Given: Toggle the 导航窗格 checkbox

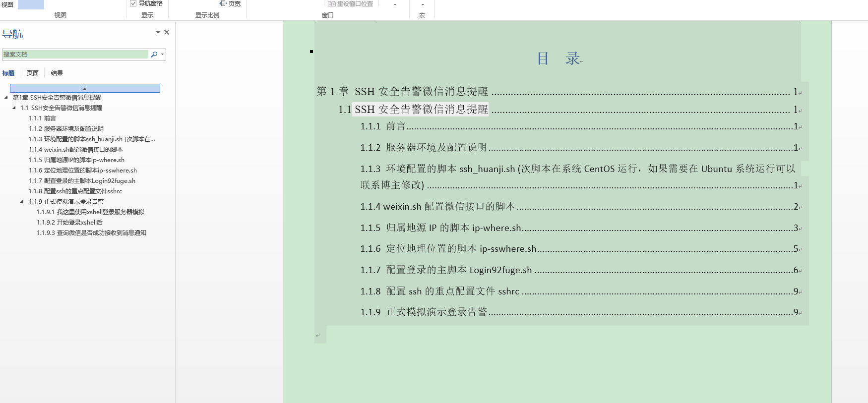Looking at the screenshot, I should coord(133,3).
